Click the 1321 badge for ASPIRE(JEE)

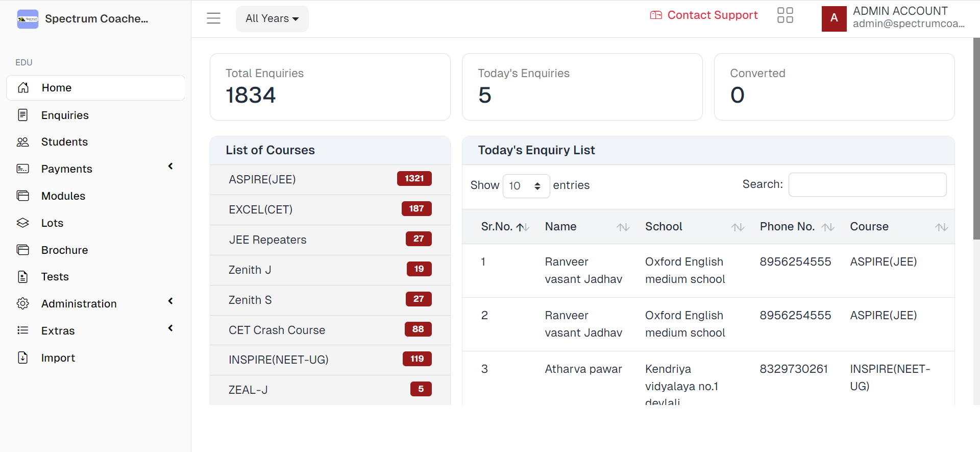coord(414,178)
